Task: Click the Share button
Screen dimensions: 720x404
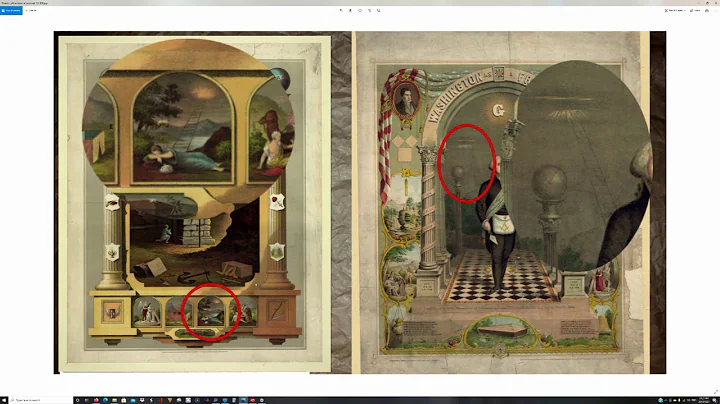Action: (x=695, y=10)
